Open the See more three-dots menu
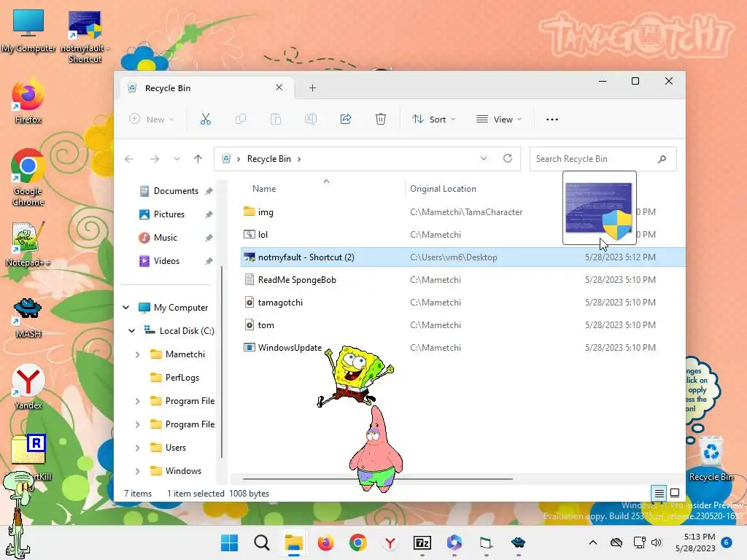This screenshot has height=560, width=747. pyautogui.click(x=552, y=119)
